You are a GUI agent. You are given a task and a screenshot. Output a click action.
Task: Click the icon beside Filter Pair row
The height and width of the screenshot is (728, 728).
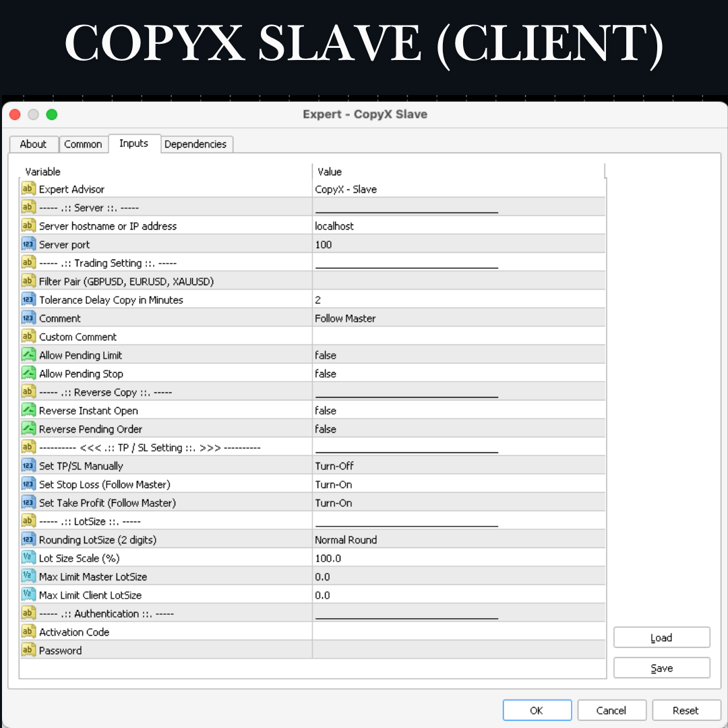click(x=28, y=282)
